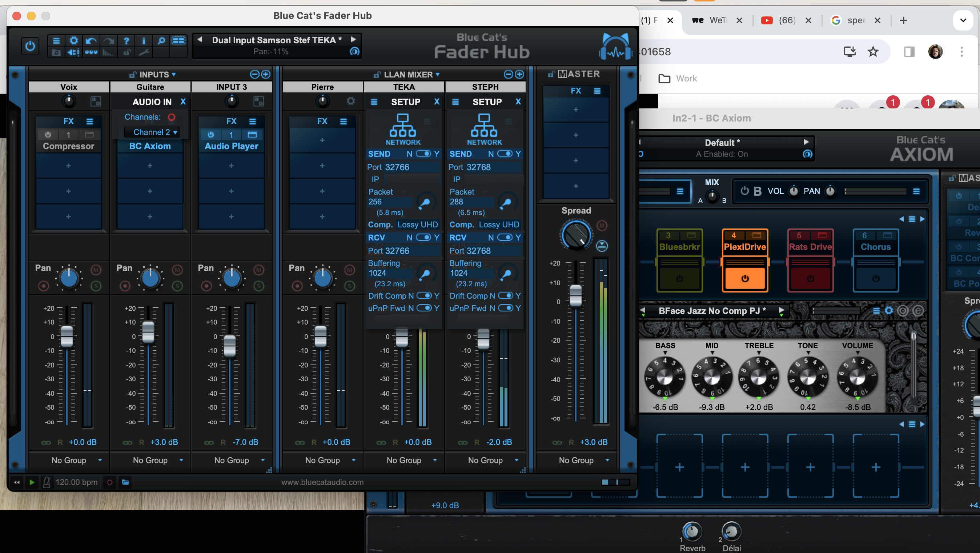Remove a channel from INPUTS with minus icon

coord(254,74)
